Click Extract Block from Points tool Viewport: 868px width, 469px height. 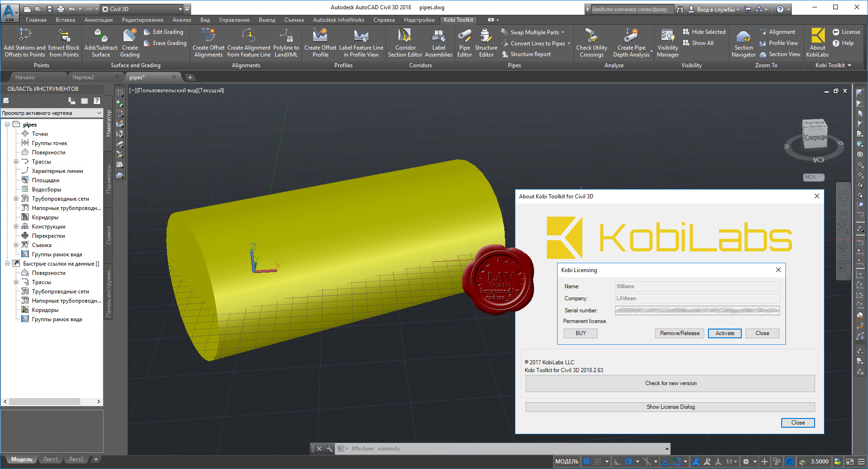64,42
